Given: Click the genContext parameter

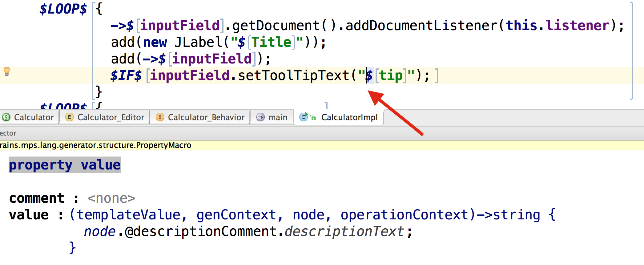Looking at the screenshot, I should tap(236, 215).
